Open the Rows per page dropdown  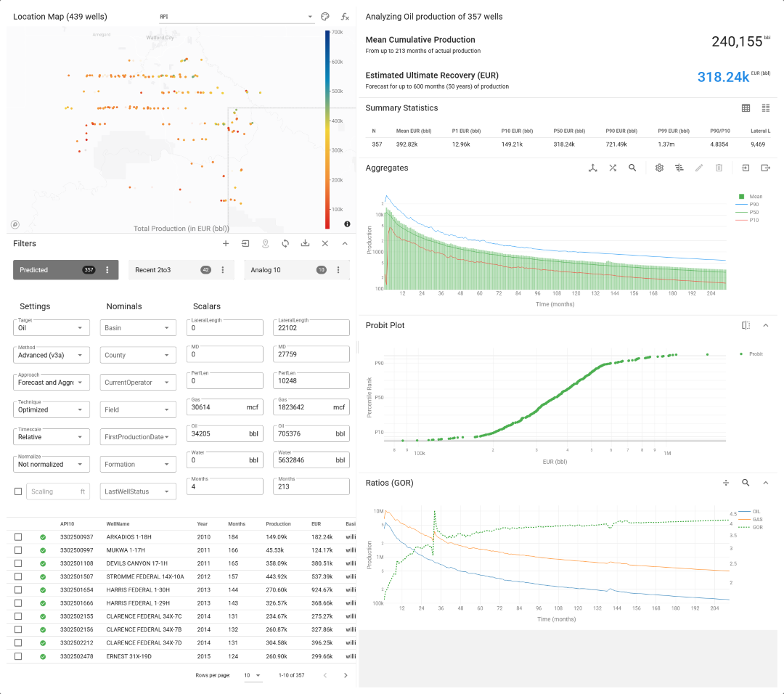(x=253, y=674)
